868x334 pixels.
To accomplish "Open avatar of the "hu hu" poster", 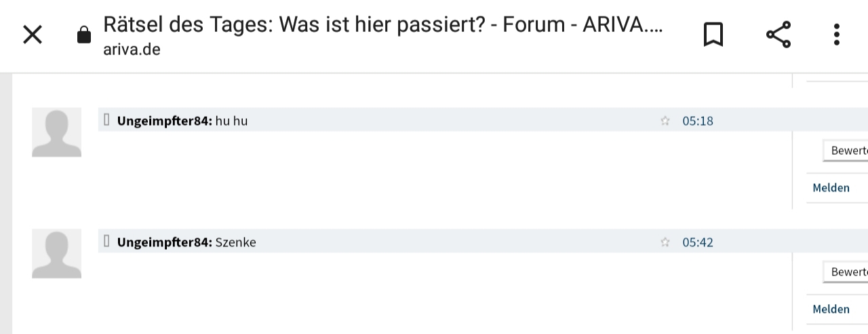I will 56,132.
